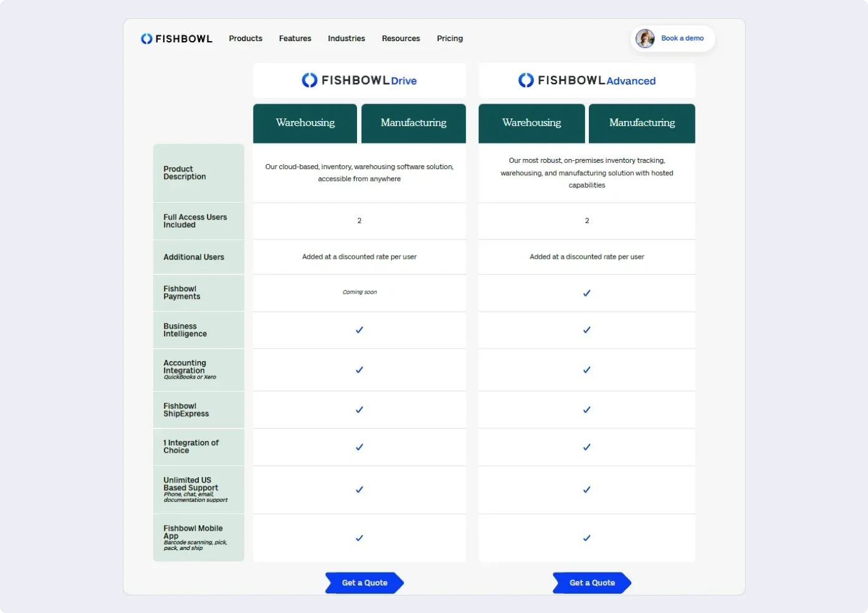868x613 pixels.
Task: Click Get a Quote under Fishbowl Drive
Action: point(365,583)
